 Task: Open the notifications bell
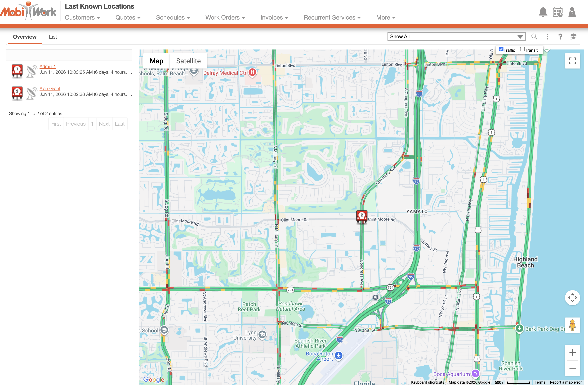[x=543, y=12]
